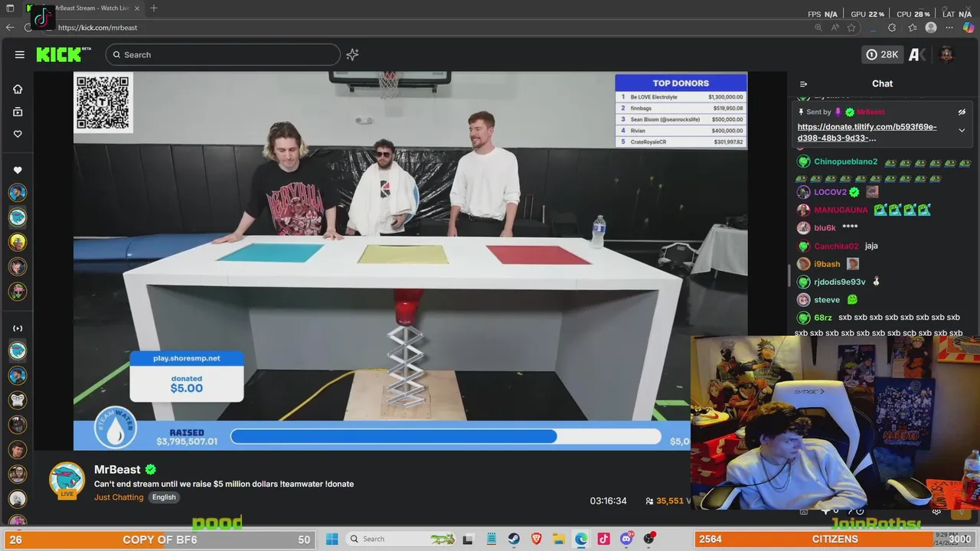The width and height of the screenshot is (980, 551).
Task: Click the viewer count 35,551
Action: [x=669, y=500]
